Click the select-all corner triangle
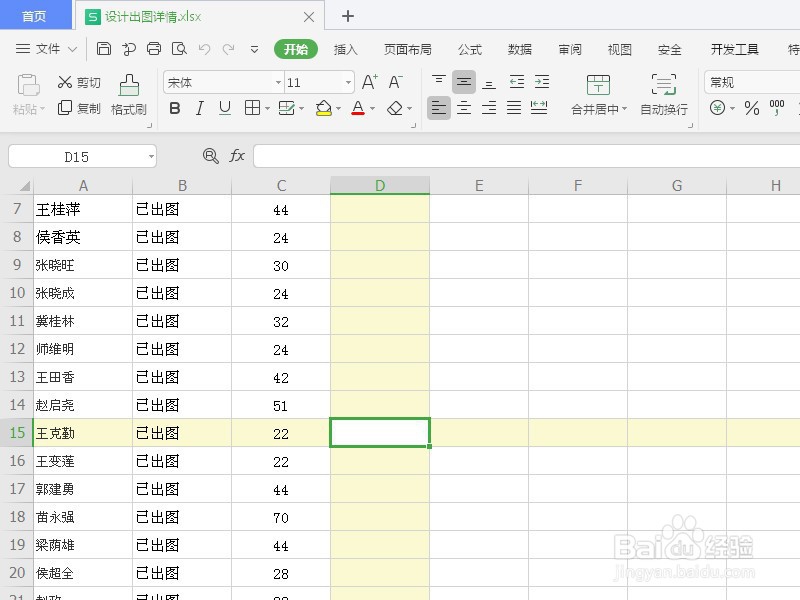The width and height of the screenshot is (800, 600). click(25, 186)
